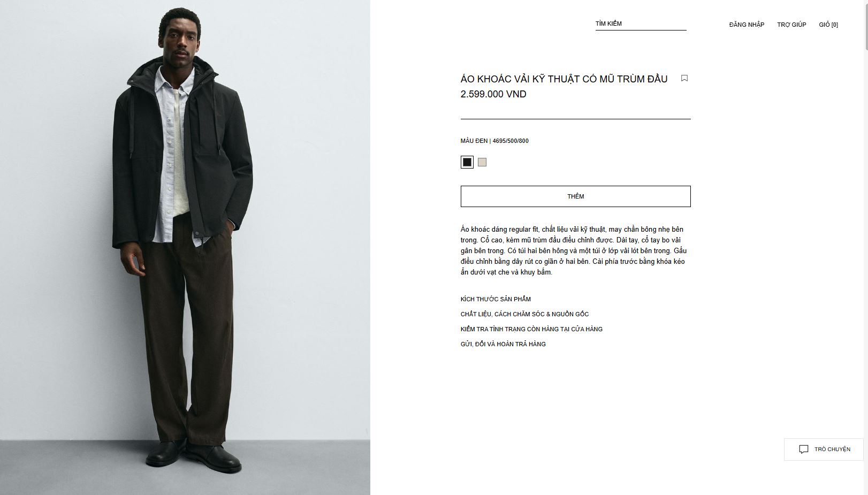Save the jacket with the bookmark icon

point(684,78)
